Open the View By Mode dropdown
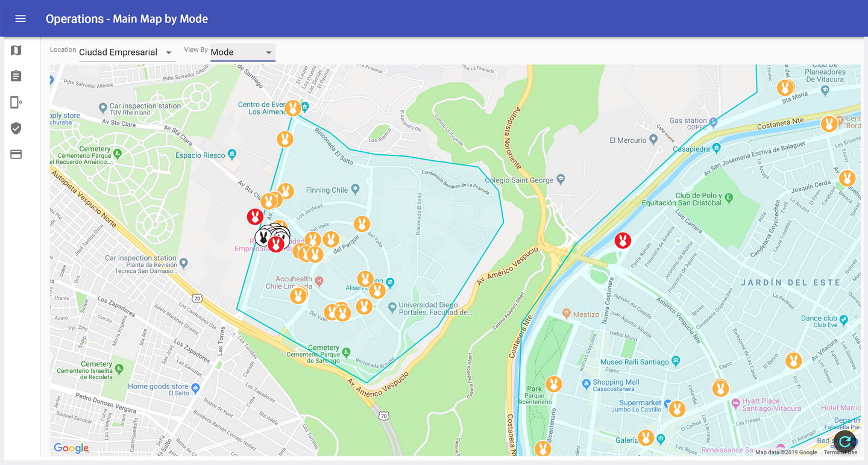 click(x=241, y=52)
